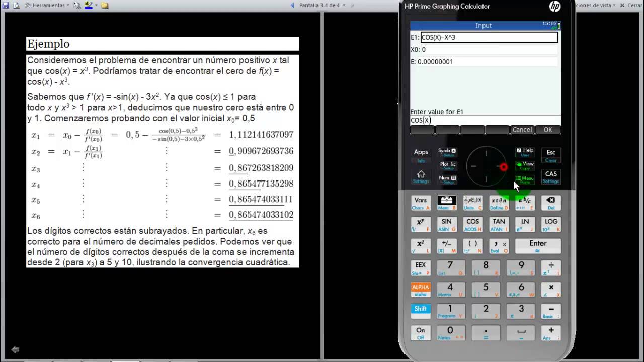644x362 pixels.
Task: Click the SIN key
Action: click(x=447, y=224)
